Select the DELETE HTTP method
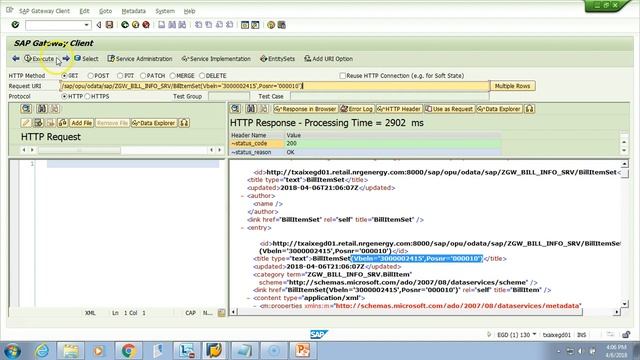The height and width of the screenshot is (360, 640). coord(202,76)
